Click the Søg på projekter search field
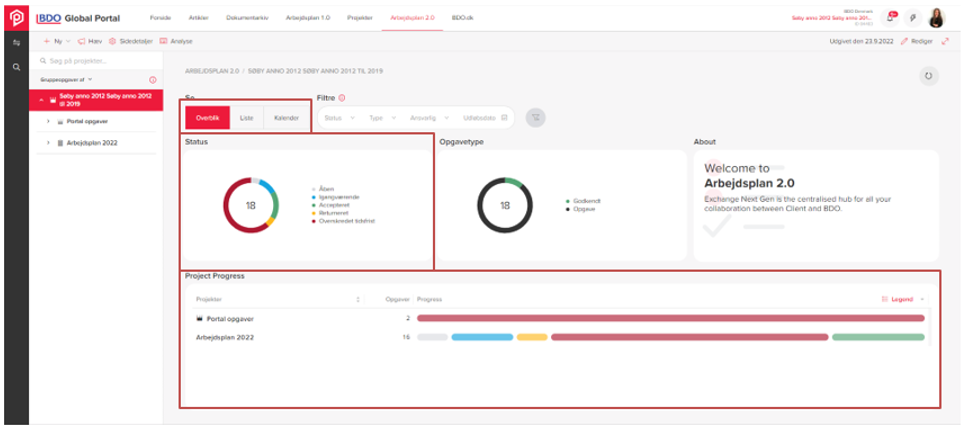The image size is (966, 427). pyautogui.click(x=96, y=61)
